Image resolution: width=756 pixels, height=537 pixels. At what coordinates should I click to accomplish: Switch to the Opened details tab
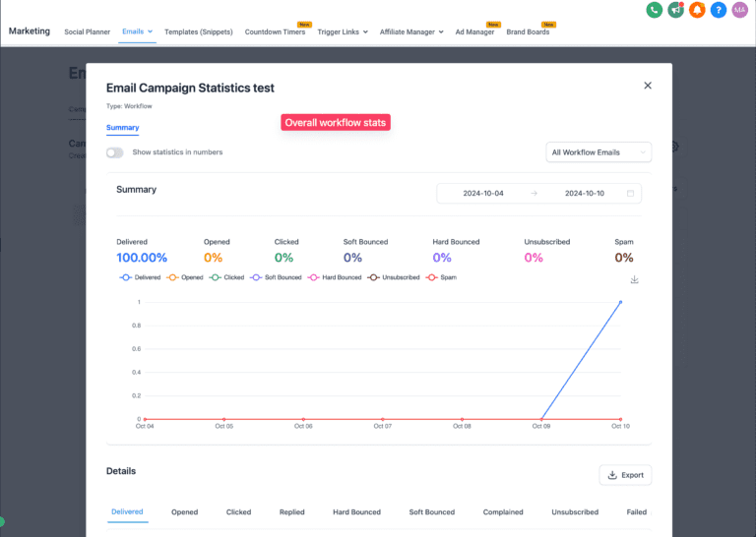point(185,512)
